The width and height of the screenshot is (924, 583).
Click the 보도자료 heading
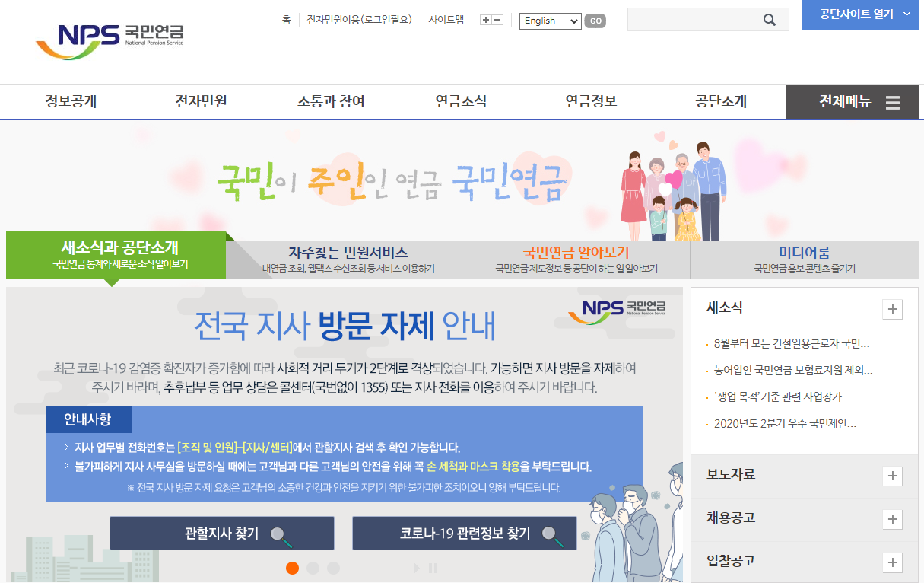[731, 475]
